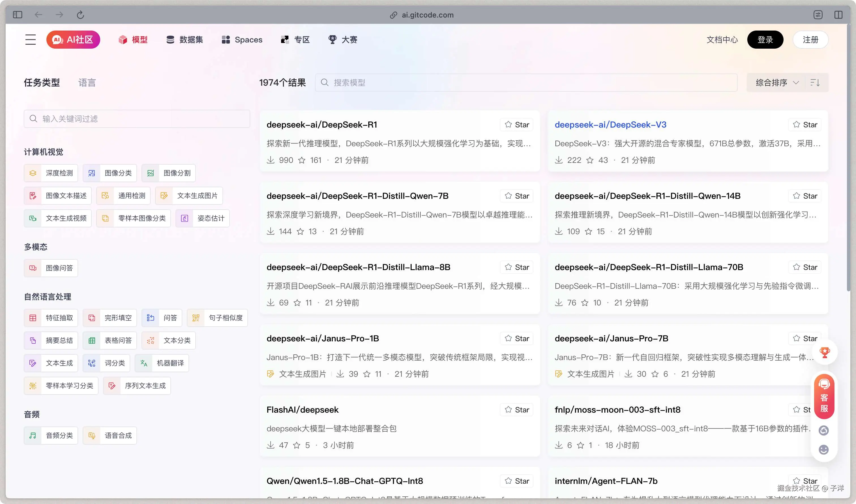This screenshot has height=504, width=856.
Task: Star the deepseek-ai/DeepSeek-R1 model
Action: (517, 125)
